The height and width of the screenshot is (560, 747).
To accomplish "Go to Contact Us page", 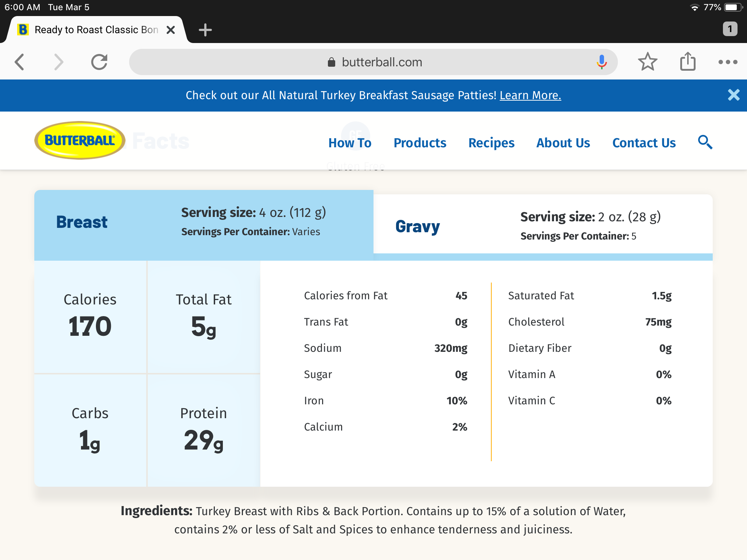I will 644,143.
